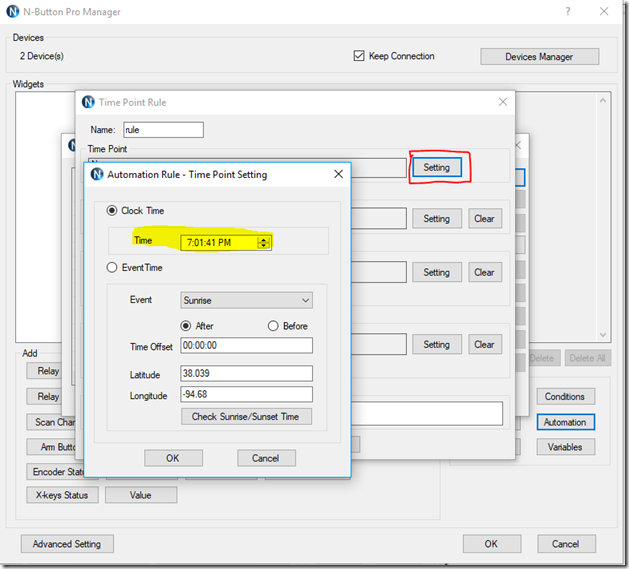Screen dimensions: 629x569
Task: Click the time spinner arrows
Action: coord(264,242)
